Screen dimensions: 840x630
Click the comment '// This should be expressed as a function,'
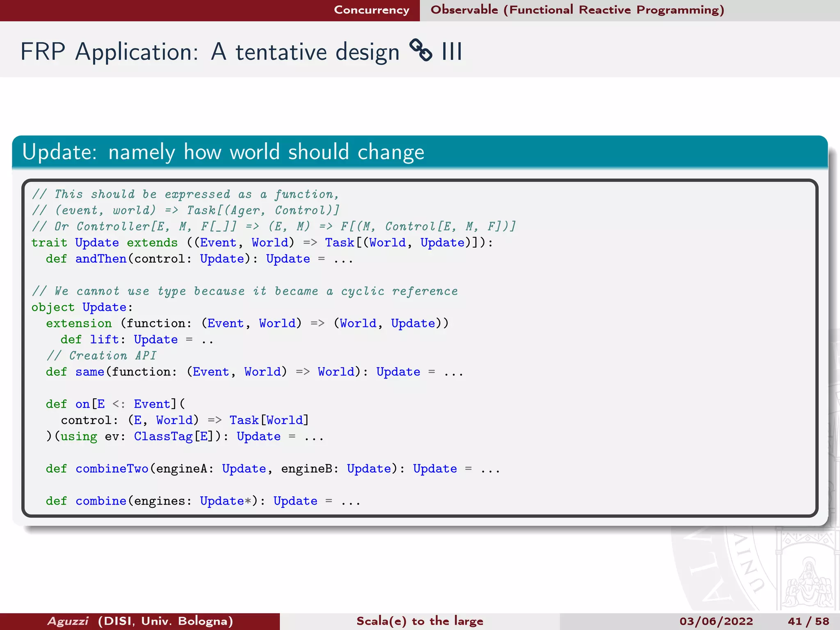coord(185,194)
